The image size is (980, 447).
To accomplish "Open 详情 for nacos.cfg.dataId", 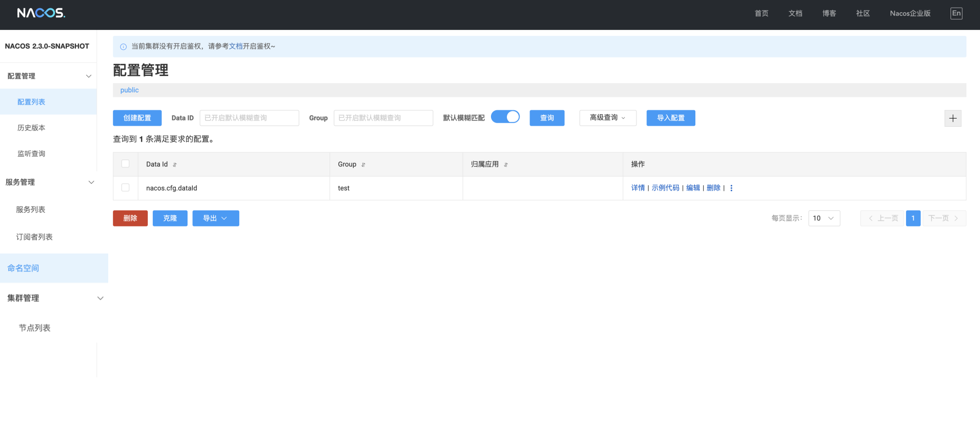I will (x=638, y=188).
